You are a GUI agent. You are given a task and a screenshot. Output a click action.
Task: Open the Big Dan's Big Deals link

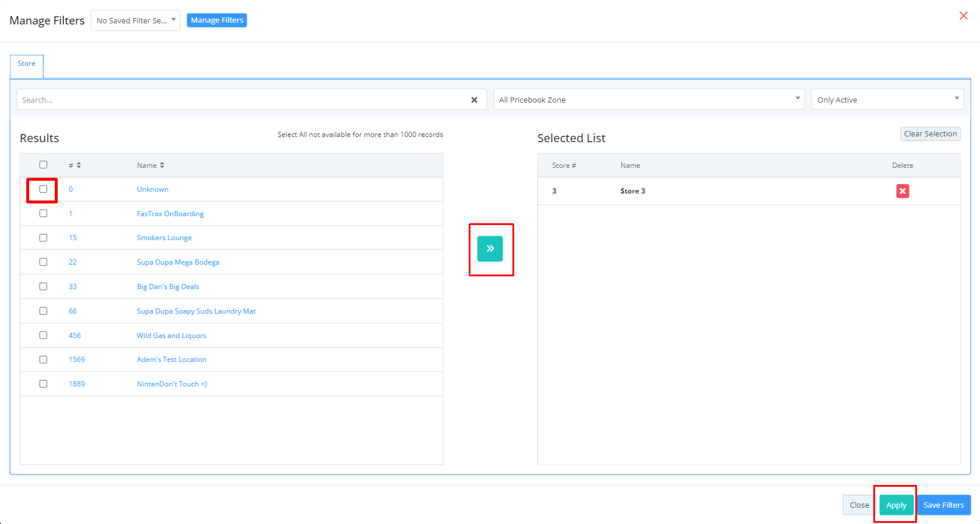pos(168,287)
